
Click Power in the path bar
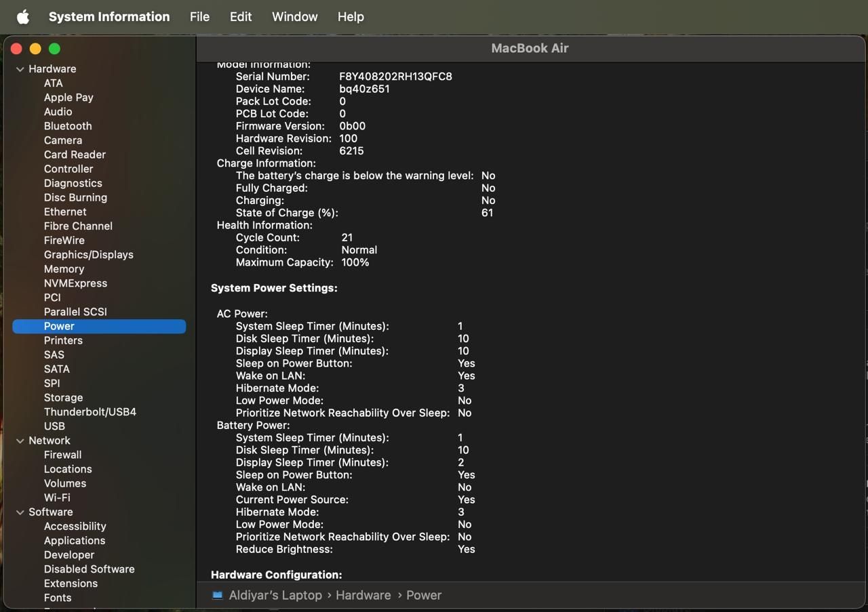[x=424, y=595]
